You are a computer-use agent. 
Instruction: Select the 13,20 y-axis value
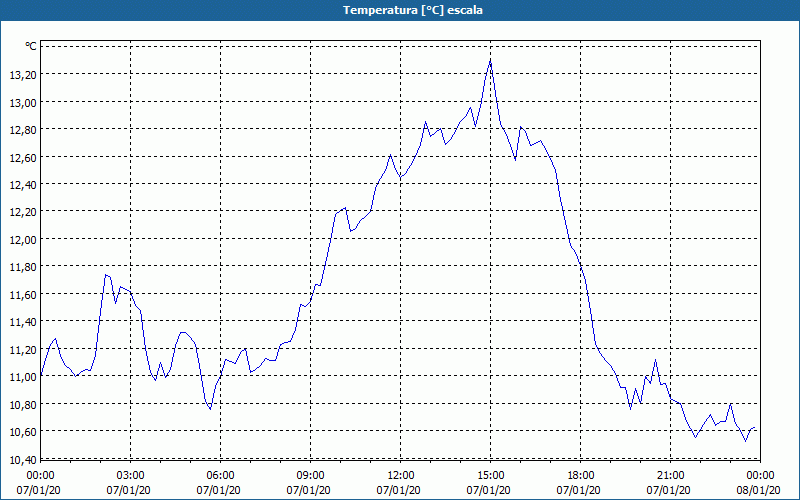click(23, 75)
